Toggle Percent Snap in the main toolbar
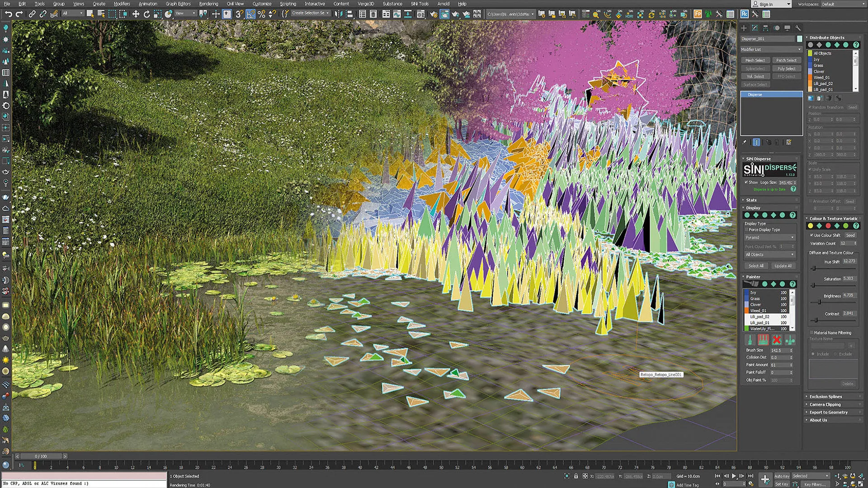This screenshot has height=488, width=868. click(261, 14)
